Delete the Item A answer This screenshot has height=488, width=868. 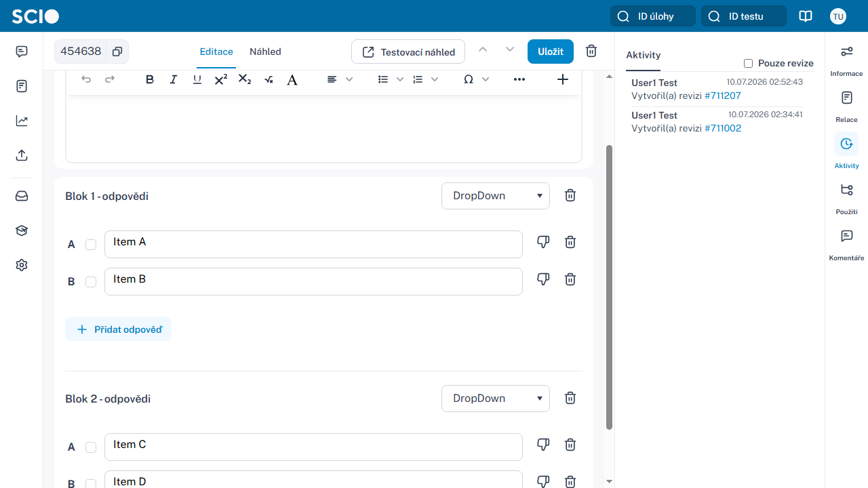coord(570,242)
